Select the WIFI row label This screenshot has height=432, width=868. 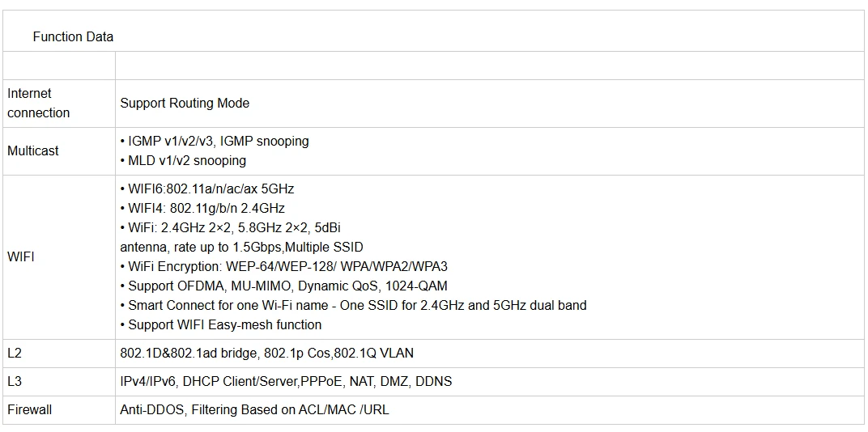click(21, 257)
